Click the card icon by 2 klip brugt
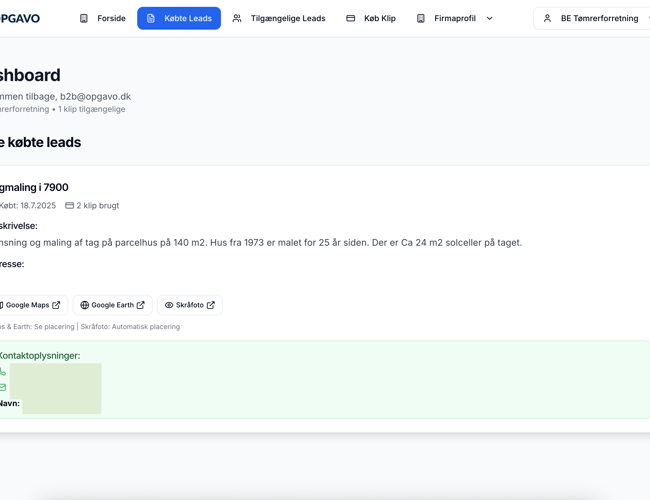The image size is (650, 500). click(x=70, y=205)
